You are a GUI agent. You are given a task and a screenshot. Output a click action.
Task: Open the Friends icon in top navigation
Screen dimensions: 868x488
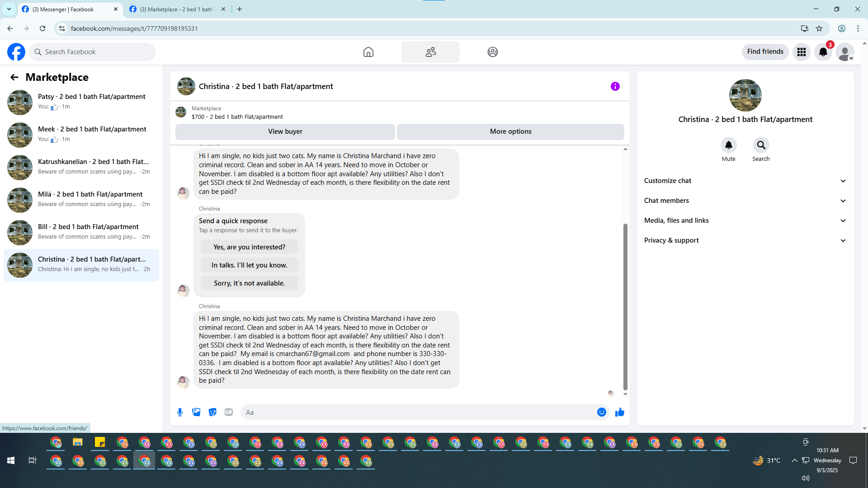point(430,52)
